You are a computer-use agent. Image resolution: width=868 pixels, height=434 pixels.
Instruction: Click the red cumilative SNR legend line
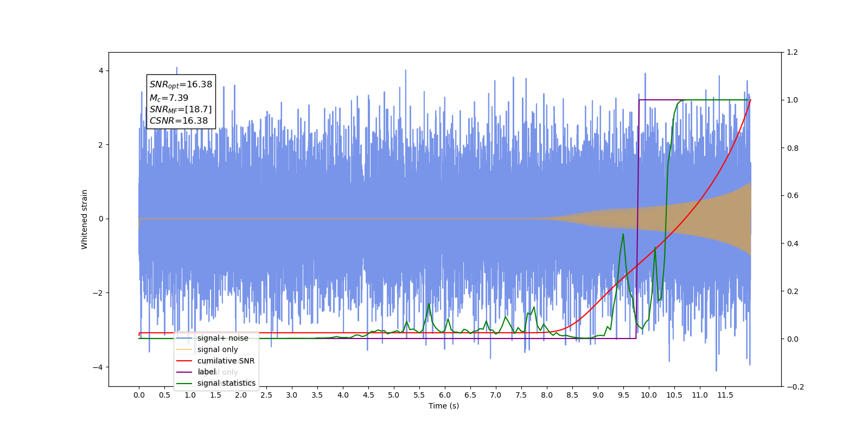click(x=184, y=361)
